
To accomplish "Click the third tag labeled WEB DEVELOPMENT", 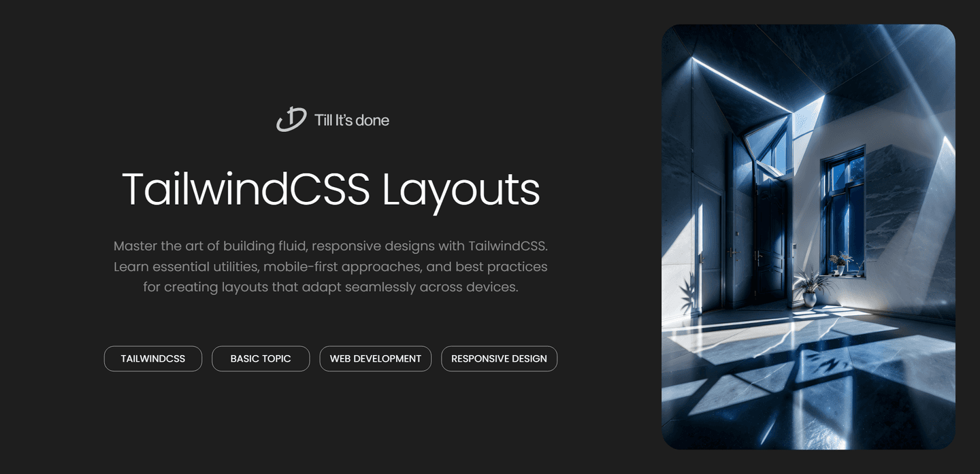I will [x=375, y=358].
